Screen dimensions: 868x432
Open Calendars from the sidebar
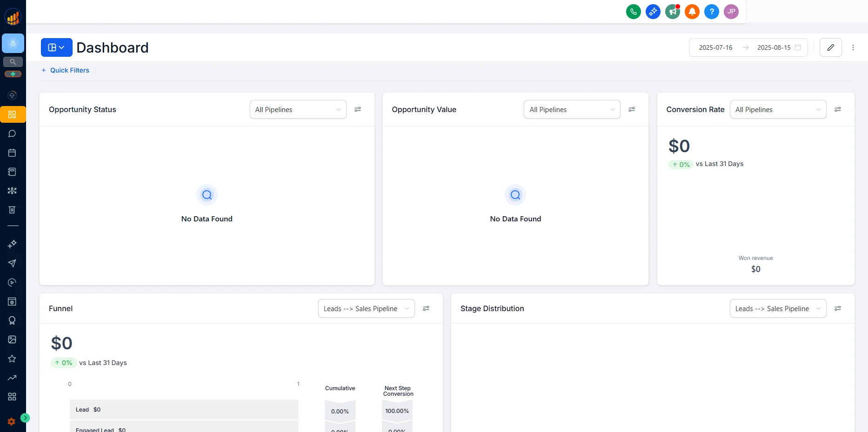click(12, 153)
